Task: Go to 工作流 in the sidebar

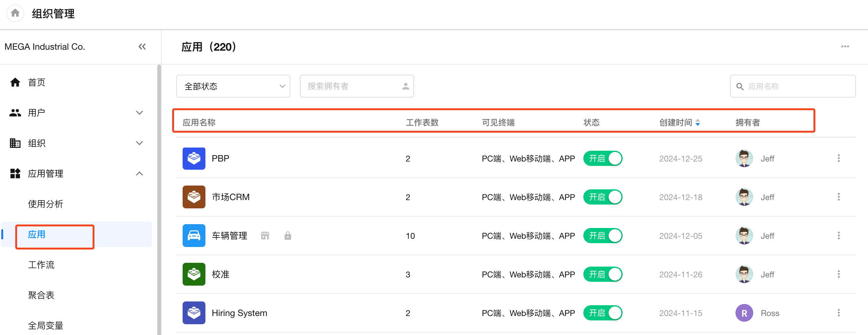Action: click(41, 265)
